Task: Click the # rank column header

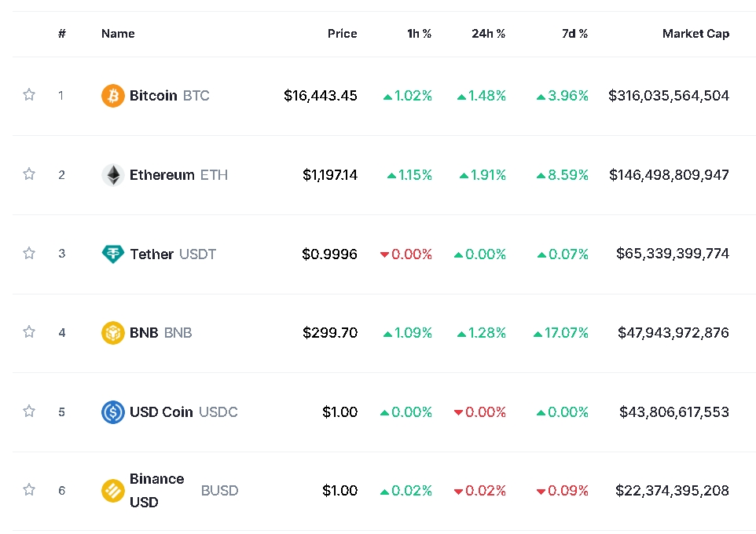Action: [x=61, y=34]
